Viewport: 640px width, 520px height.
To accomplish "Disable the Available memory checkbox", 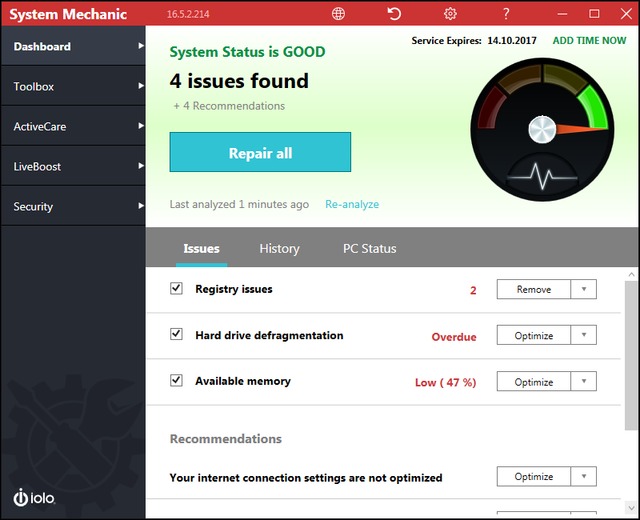I will point(177,381).
